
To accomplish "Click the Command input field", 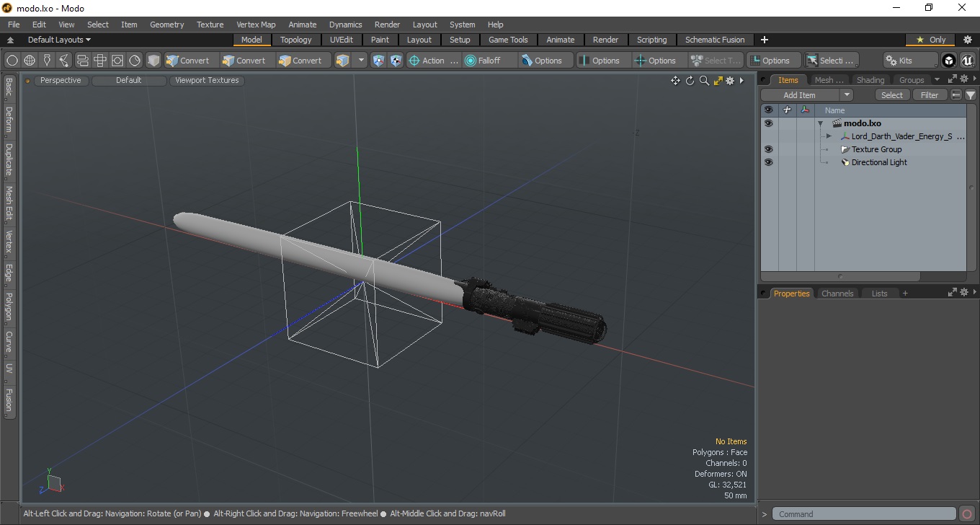I will click(864, 514).
